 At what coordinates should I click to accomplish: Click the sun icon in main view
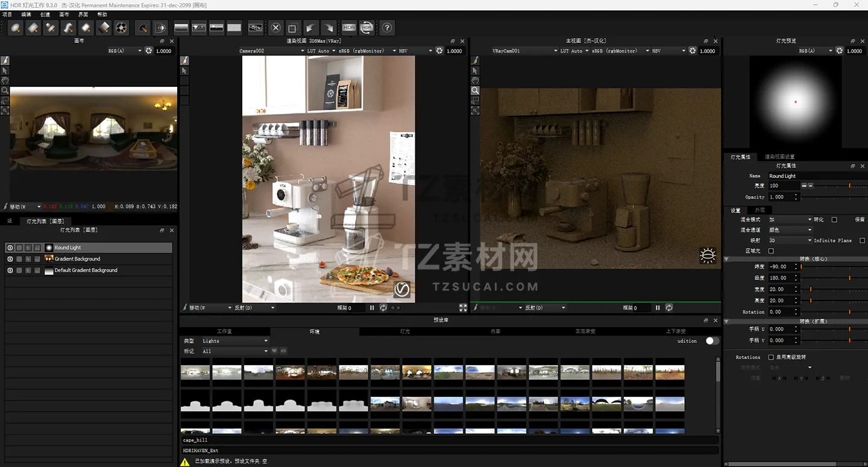708,256
